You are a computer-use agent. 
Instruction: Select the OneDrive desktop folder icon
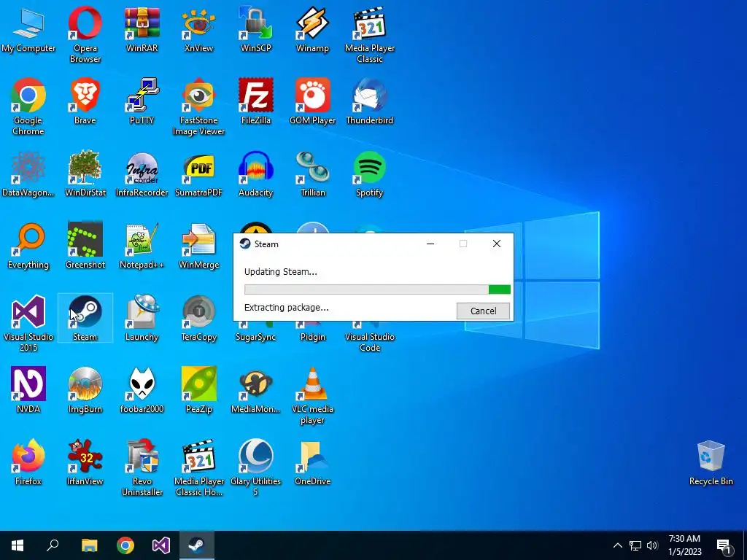[x=312, y=463]
